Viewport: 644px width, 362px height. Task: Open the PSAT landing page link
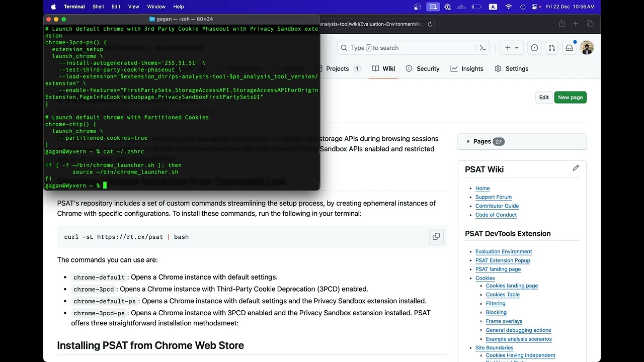[498, 269]
